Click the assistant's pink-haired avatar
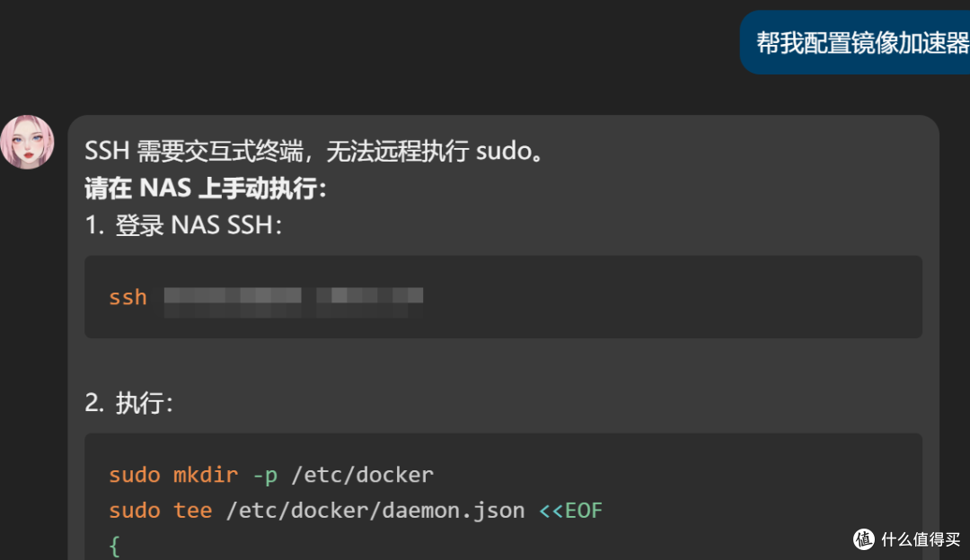The height and width of the screenshot is (560, 970). 27,142
